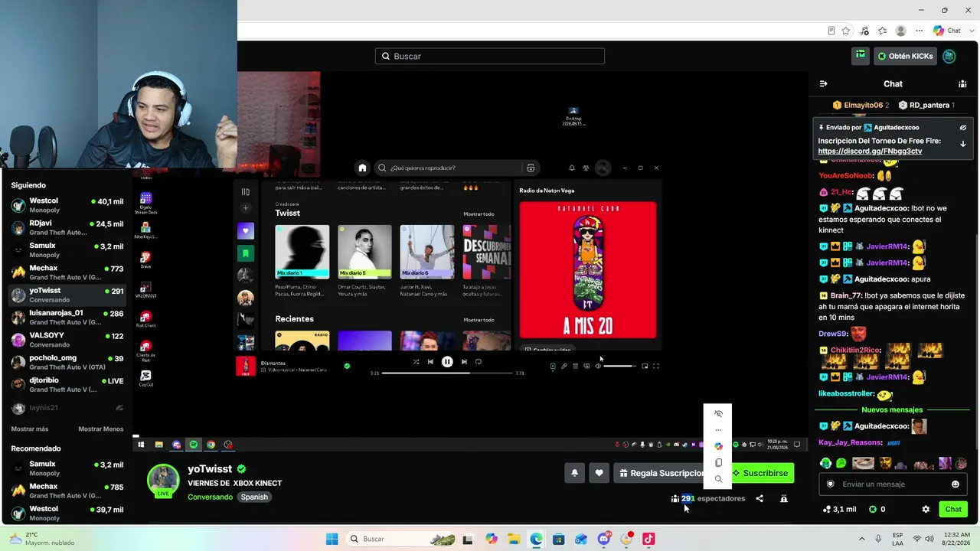This screenshot has height=551, width=980.
Task: Open the chat emoji picker
Action: click(x=955, y=484)
